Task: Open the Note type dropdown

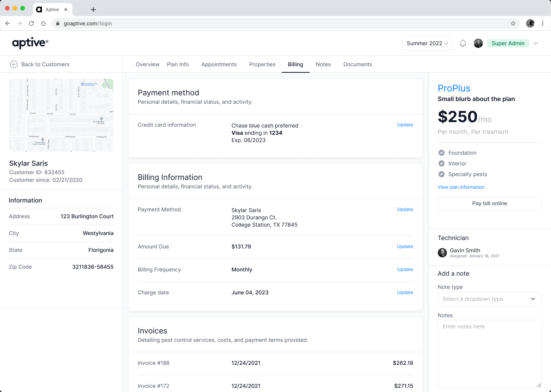Action: pyautogui.click(x=490, y=299)
